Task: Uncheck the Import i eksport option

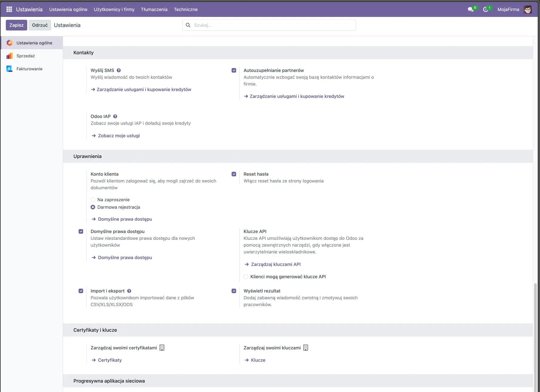Action: (x=81, y=291)
